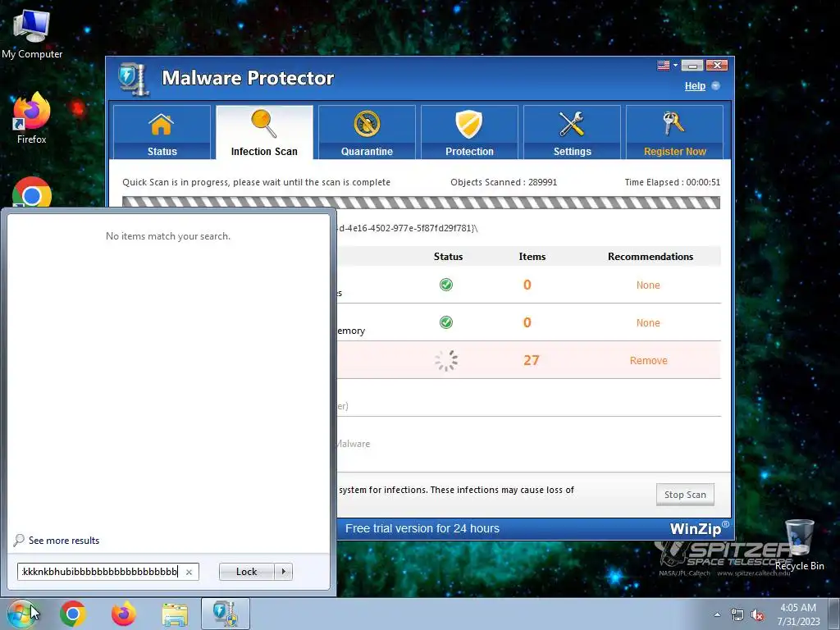Viewport: 840px width, 630px height.
Task: Click the Malware Protector logo icon
Action: 133,79
